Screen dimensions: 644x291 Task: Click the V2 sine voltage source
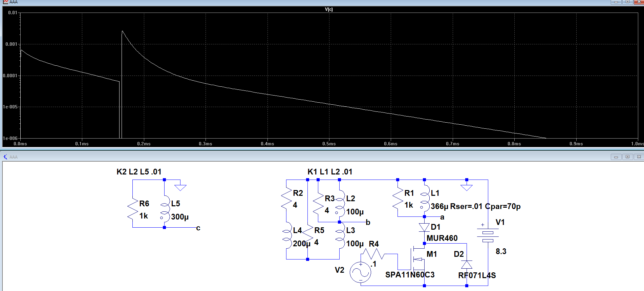point(360,272)
